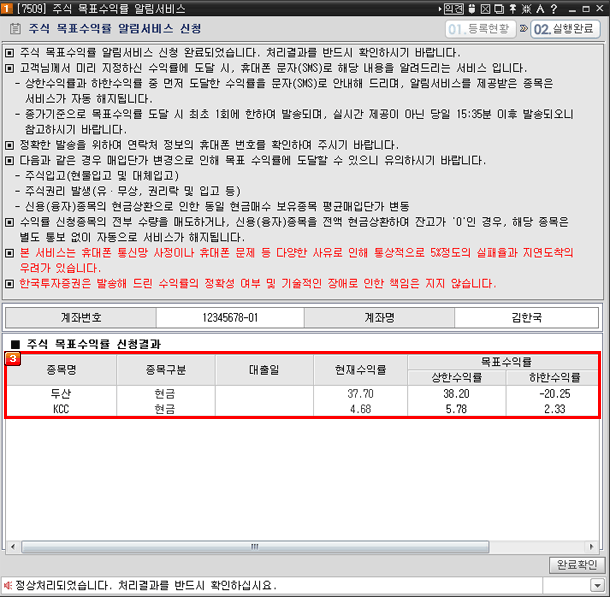Click the 하한수익률 column header
This screenshot has height=597, width=610.
554,377
